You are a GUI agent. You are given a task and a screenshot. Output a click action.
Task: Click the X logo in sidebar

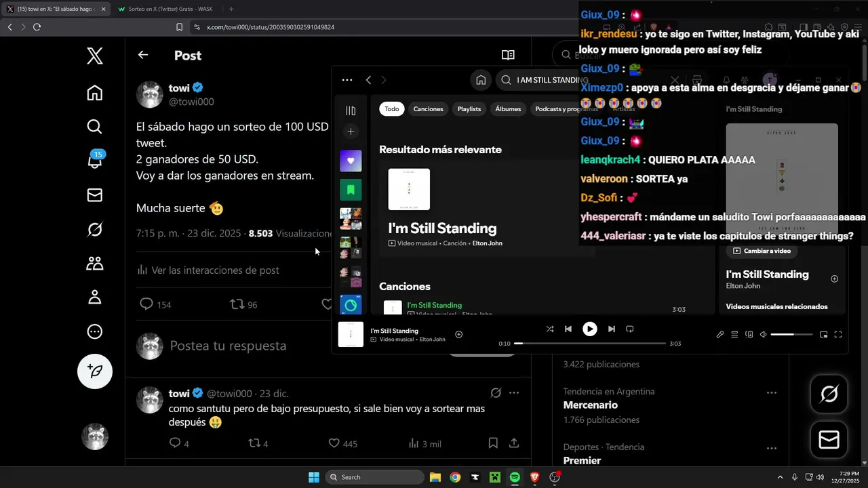pyautogui.click(x=95, y=56)
